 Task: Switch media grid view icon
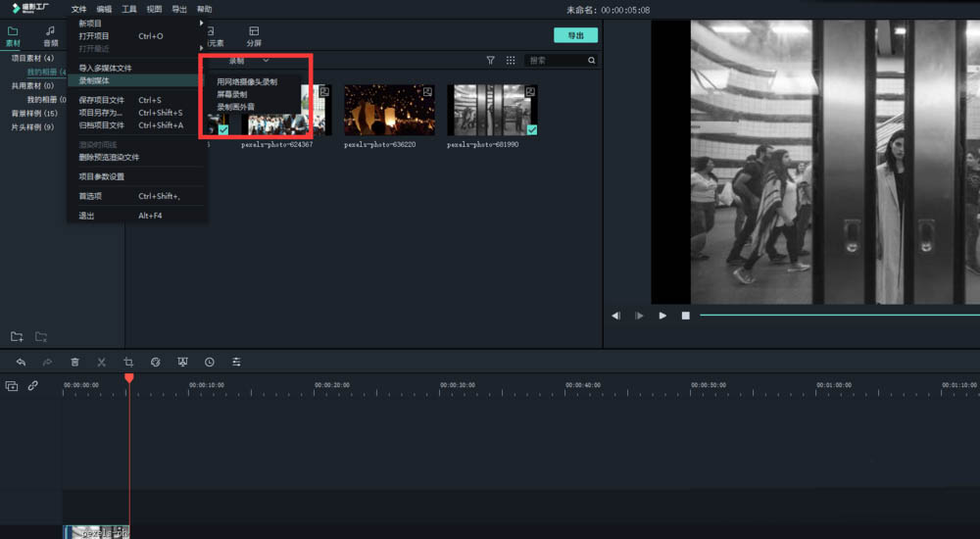click(x=511, y=61)
